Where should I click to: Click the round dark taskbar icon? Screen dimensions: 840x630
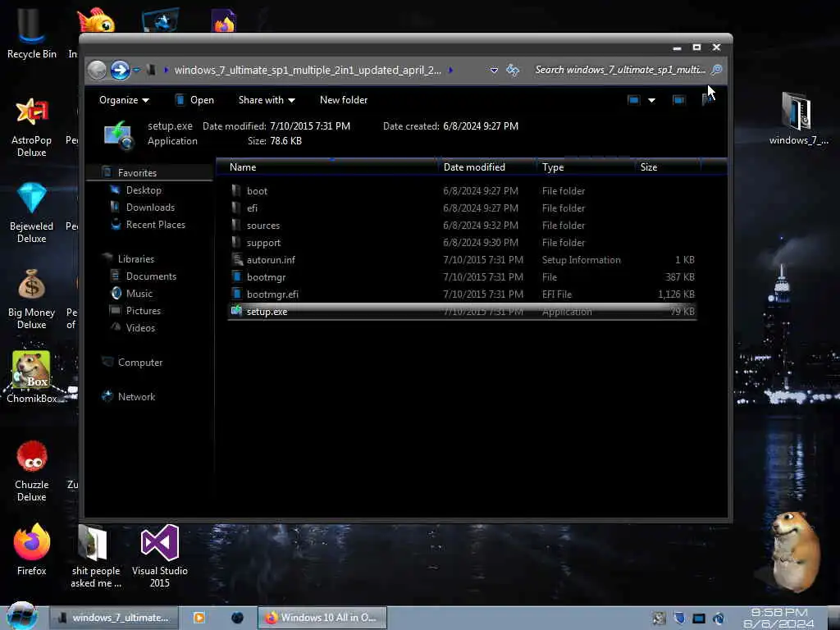point(237,618)
